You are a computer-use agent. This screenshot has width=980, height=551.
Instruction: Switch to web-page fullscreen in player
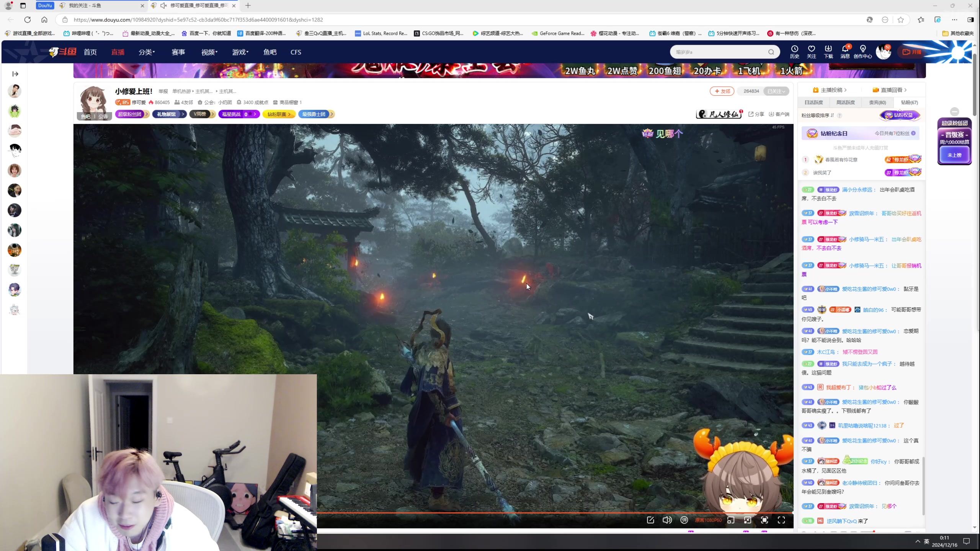pyautogui.click(x=764, y=520)
